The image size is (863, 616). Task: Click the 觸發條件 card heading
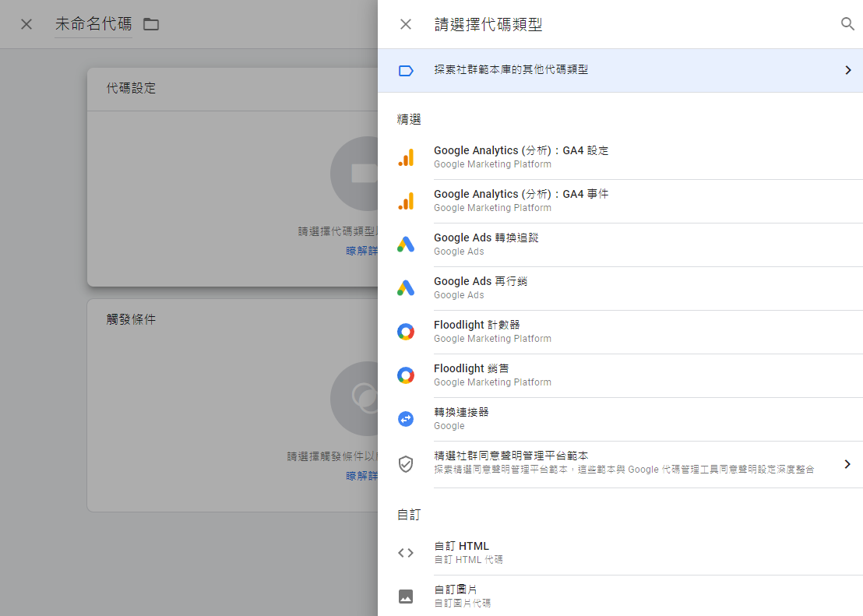tap(131, 319)
